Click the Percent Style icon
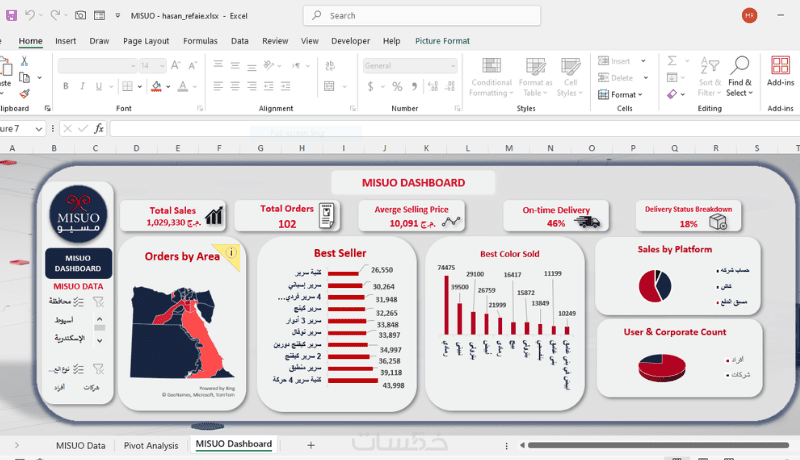Viewport: 800px width, 460px height. [x=397, y=87]
